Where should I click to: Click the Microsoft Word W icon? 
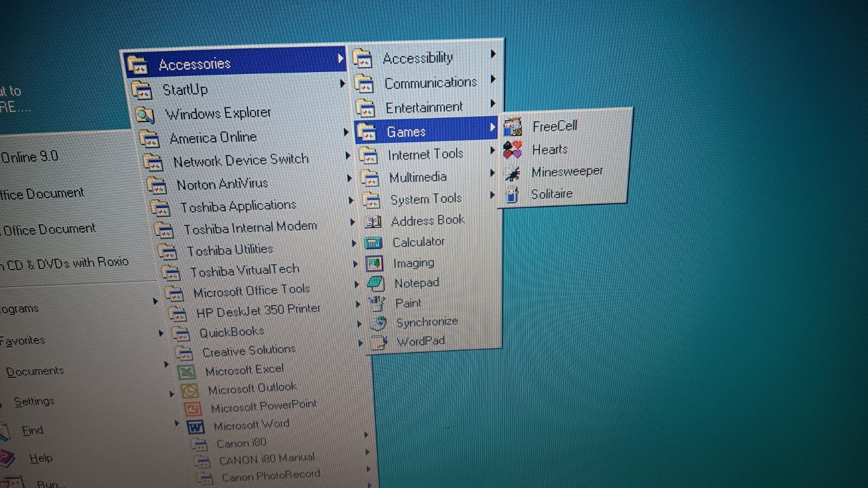(x=195, y=427)
